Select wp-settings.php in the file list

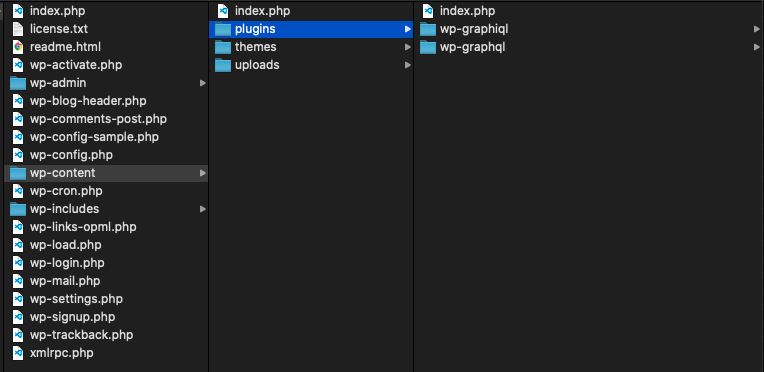pyautogui.click(x=106, y=299)
